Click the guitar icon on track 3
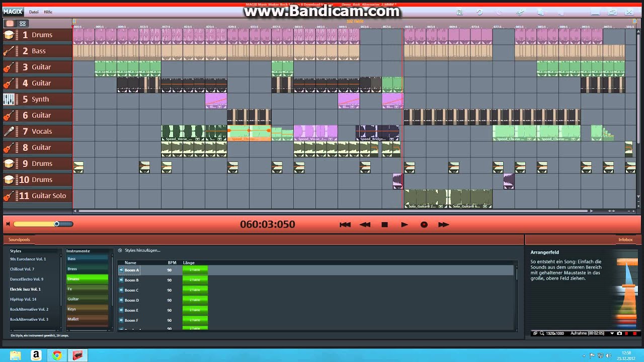Viewport: 644px width, 362px height. 9,67
